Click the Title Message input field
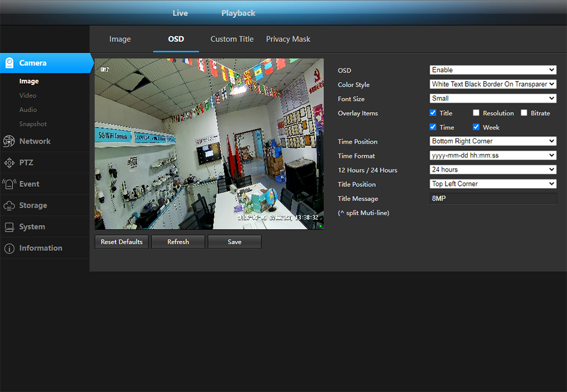This screenshot has width=567, height=392. [493, 198]
